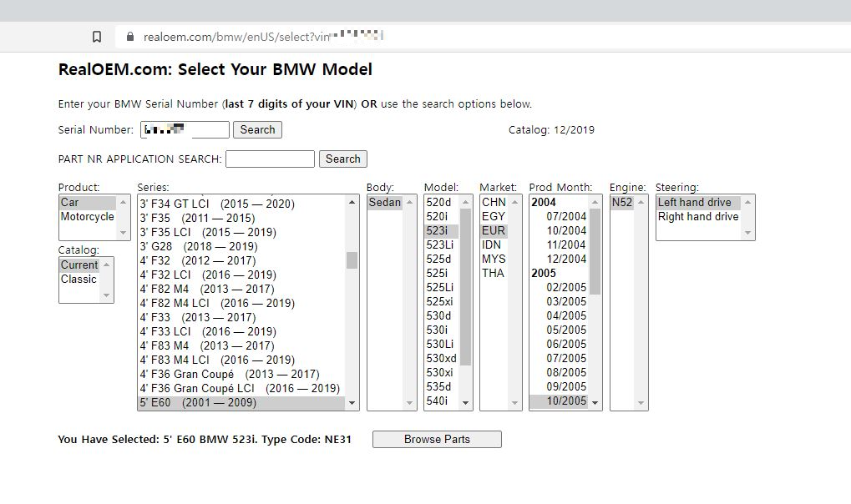Select 4' F32 LCI series
Screen dimensions: 851x504
[x=241, y=275]
